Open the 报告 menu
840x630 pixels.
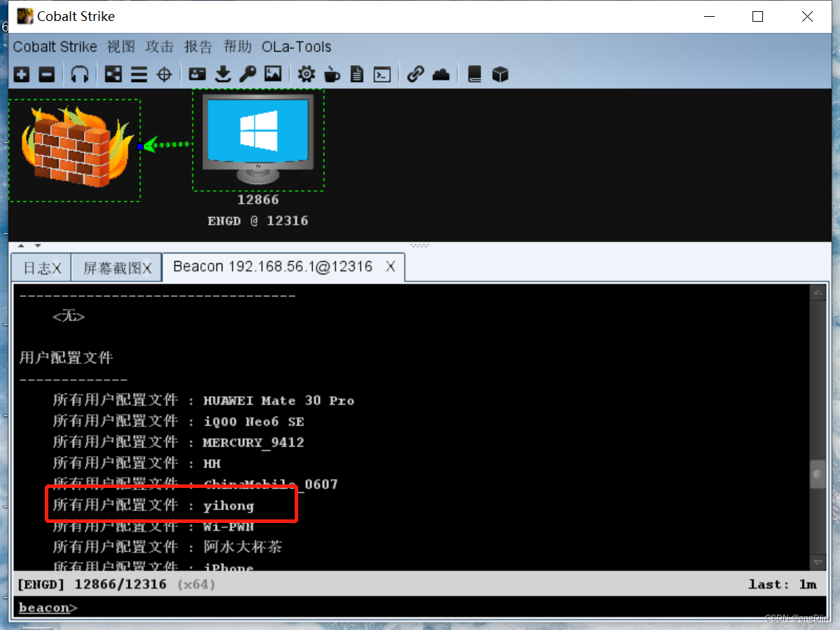click(x=198, y=47)
